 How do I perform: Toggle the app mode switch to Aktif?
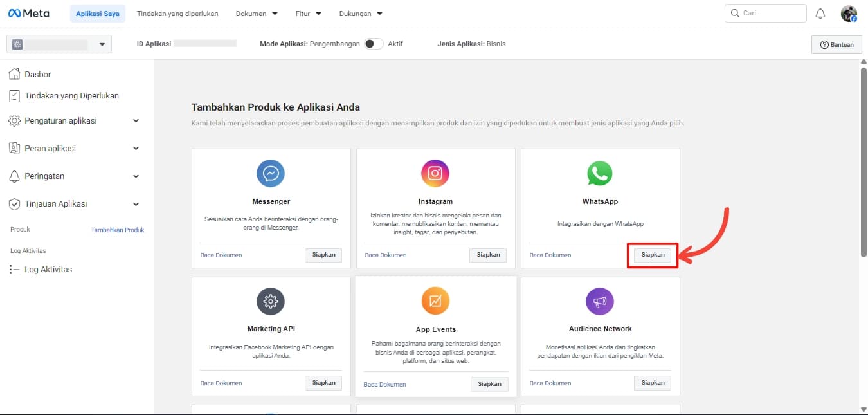point(374,44)
